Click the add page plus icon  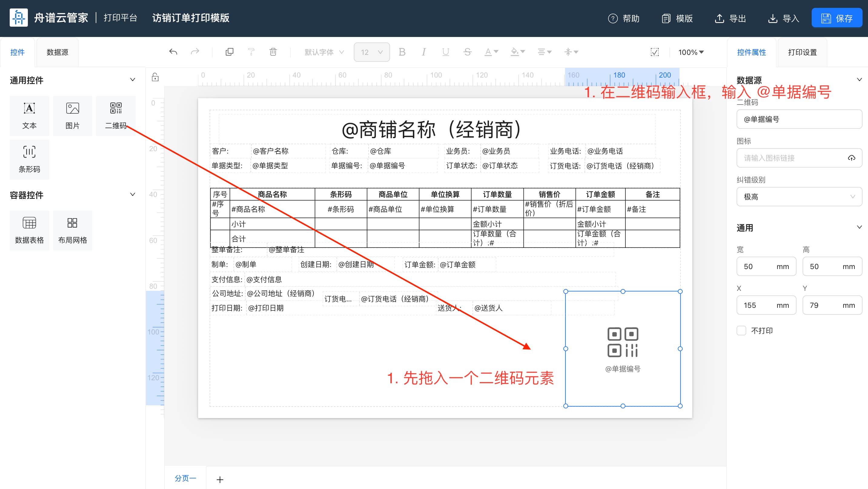pyautogui.click(x=220, y=479)
